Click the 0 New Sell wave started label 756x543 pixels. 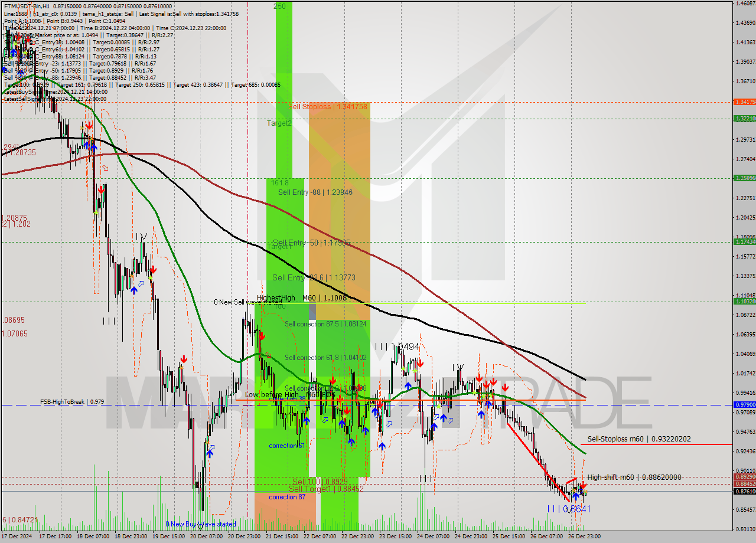pos(248,302)
